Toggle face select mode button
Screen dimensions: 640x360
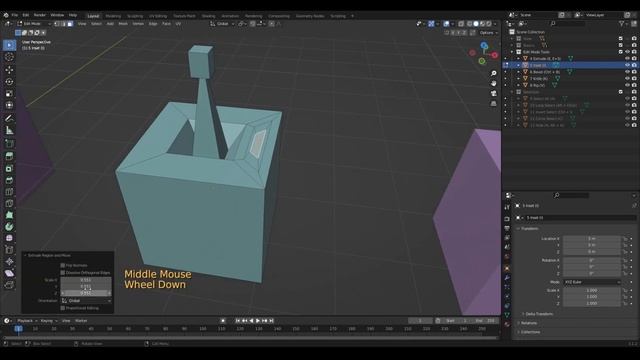pos(70,24)
